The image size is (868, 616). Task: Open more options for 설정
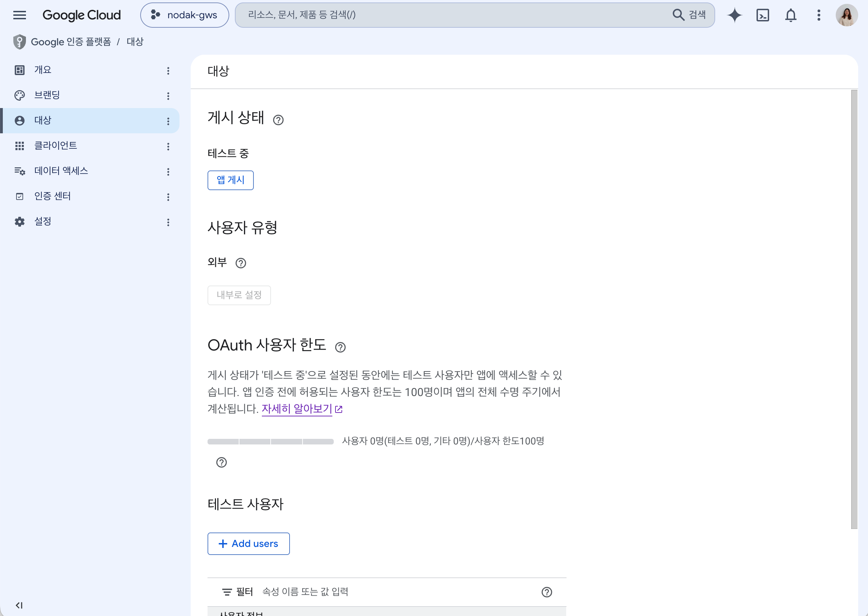[168, 222]
